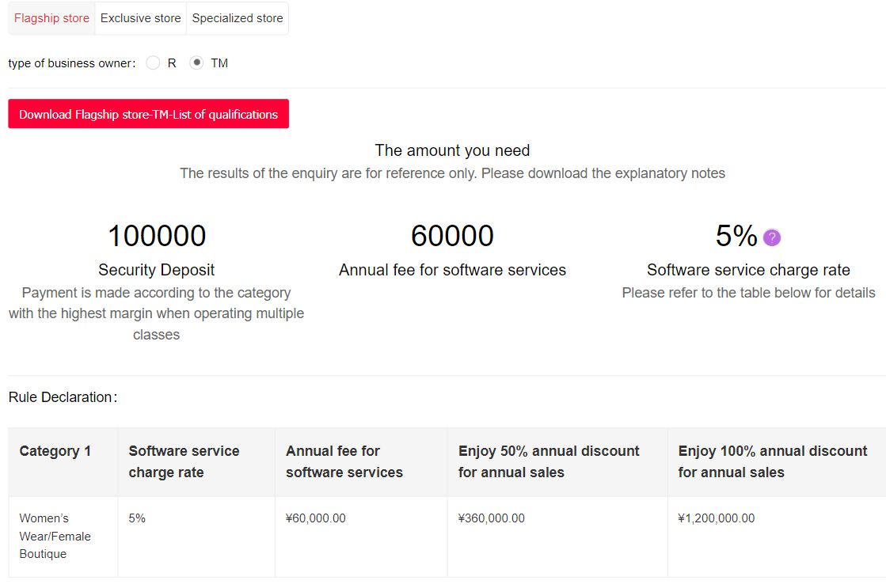Click the large 5% charge rate figure

click(736, 236)
